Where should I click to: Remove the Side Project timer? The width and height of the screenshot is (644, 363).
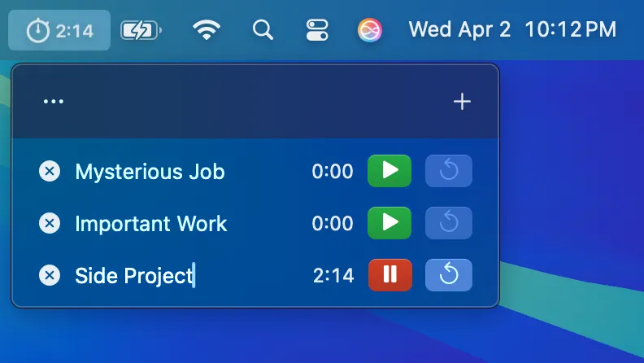pyautogui.click(x=50, y=275)
